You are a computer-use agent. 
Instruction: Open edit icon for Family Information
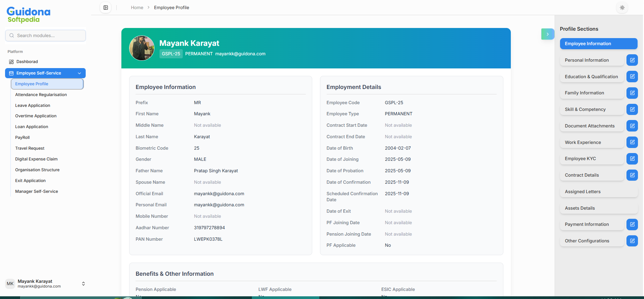[632, 93]
